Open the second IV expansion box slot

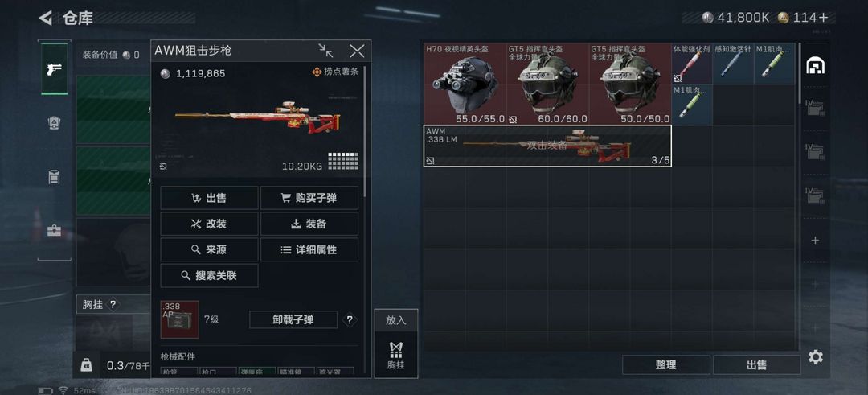click(815, 150)
